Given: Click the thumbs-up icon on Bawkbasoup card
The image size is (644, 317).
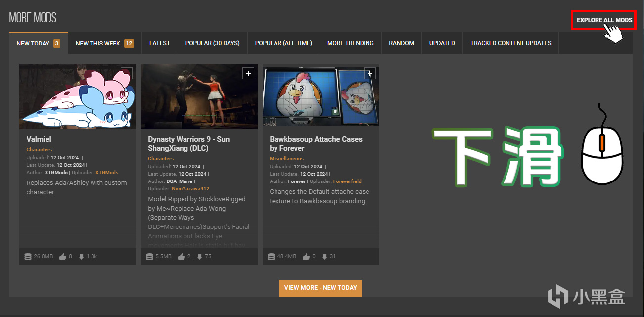Looking at the screenshot, I should coord(306,256).
